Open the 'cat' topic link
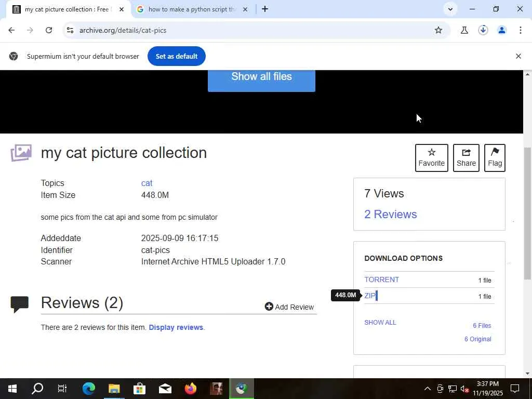 (x=147, y=183)
